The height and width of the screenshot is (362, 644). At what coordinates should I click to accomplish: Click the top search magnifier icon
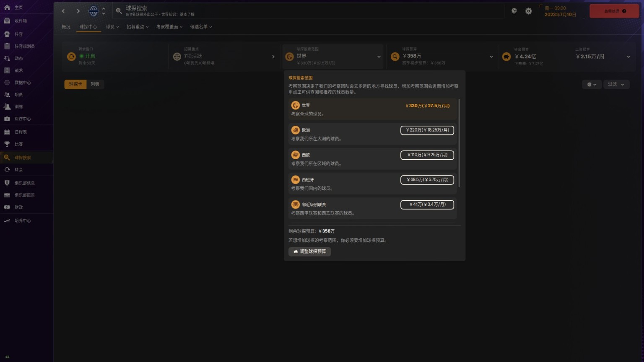pyautogui.click(x=119, y=11)
